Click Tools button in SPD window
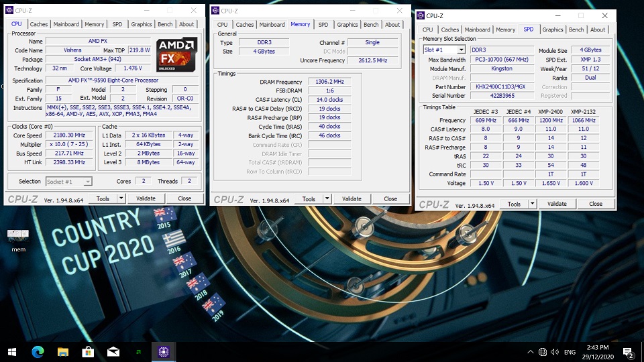 coord(514,204)
